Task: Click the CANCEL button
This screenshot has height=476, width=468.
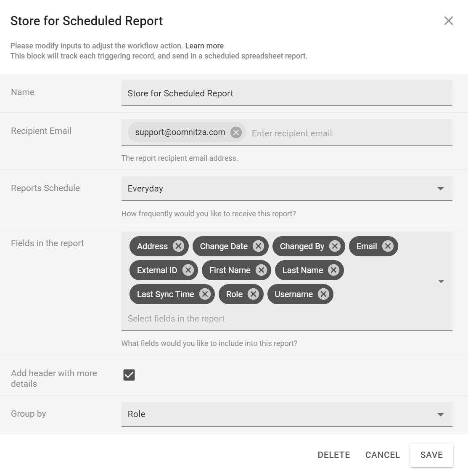Action: click(x=382, y=455)
